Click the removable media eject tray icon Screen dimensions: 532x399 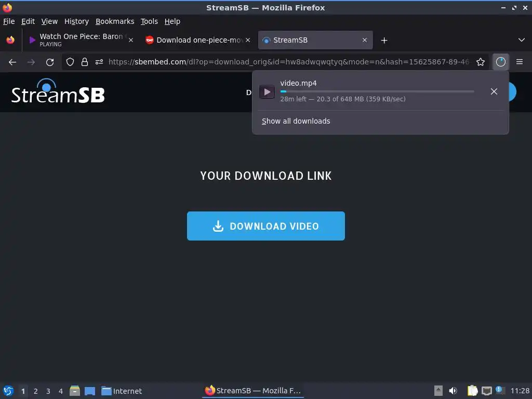pyautogui.click(x=438, y=391)
